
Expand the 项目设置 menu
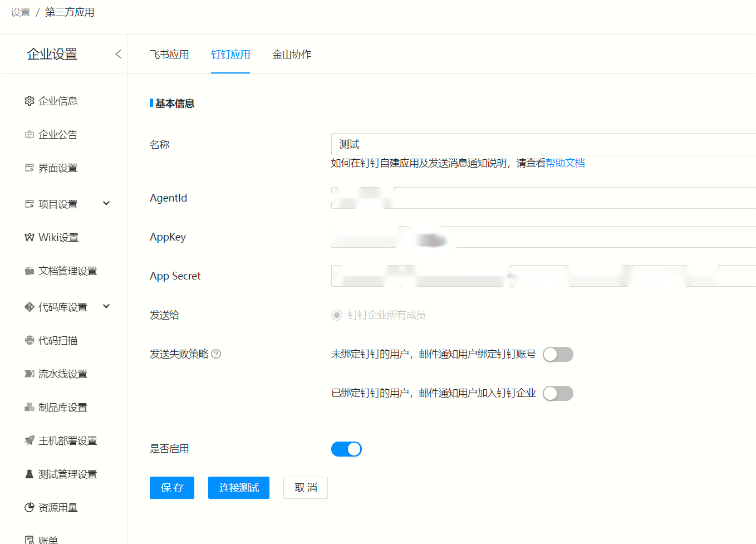[106, 203]
